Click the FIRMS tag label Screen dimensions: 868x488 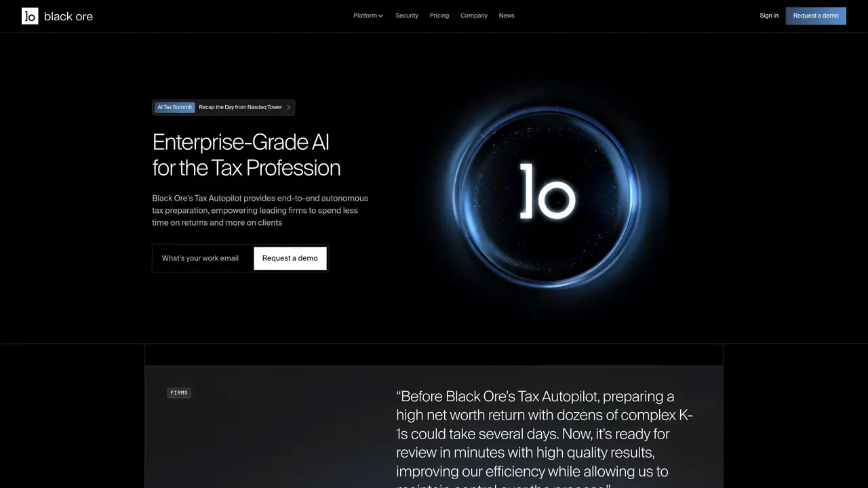pyautogui.click(x=179, y=392)
